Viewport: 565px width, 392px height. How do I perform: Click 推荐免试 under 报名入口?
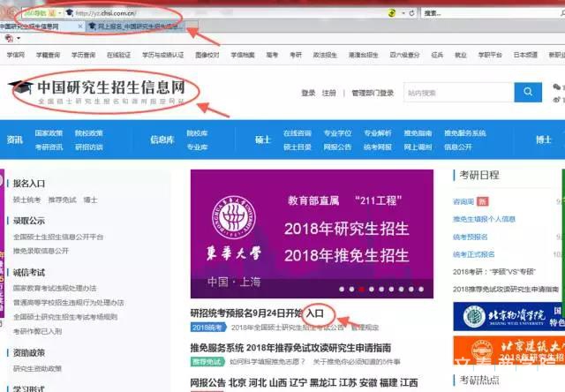click(63, 200)
